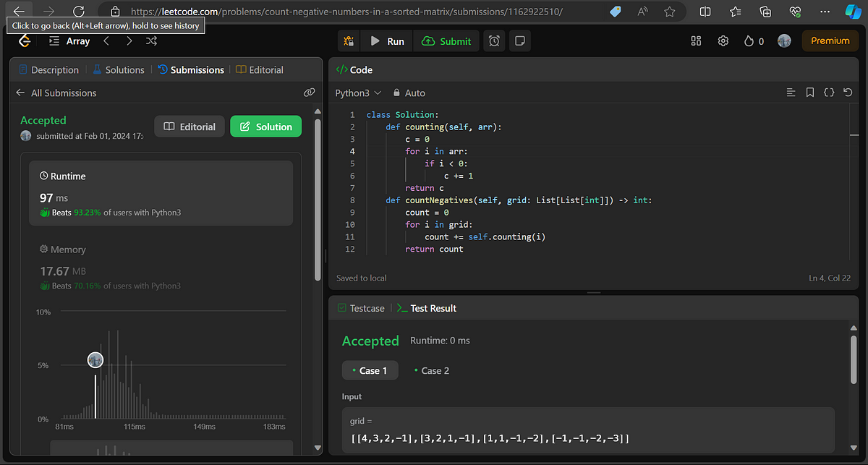
Task: Open the profile avatar menu
Action: (x=784, y=41)
